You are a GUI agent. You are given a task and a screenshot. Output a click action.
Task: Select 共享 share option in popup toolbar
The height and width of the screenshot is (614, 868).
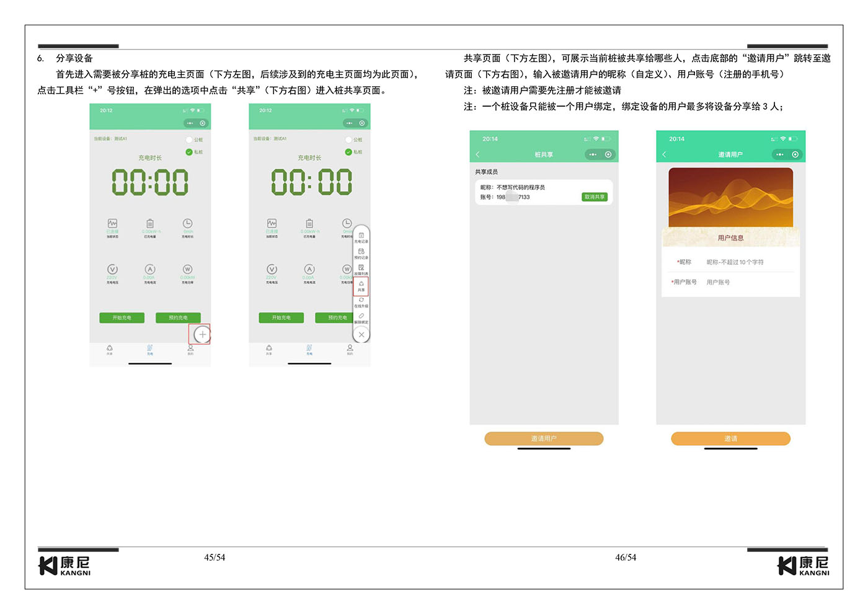(x=361, y=286)
